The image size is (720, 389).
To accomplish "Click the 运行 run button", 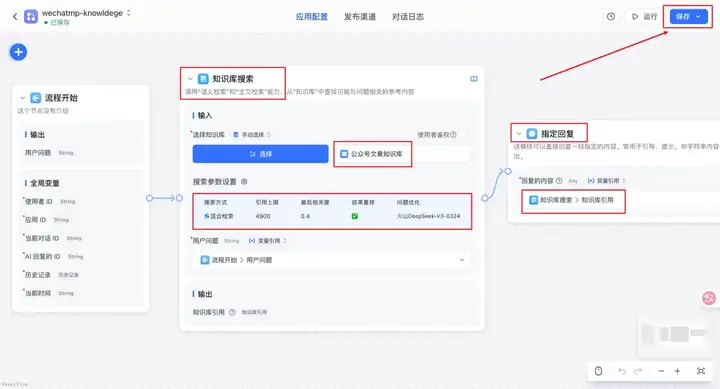I will (645, 17).
